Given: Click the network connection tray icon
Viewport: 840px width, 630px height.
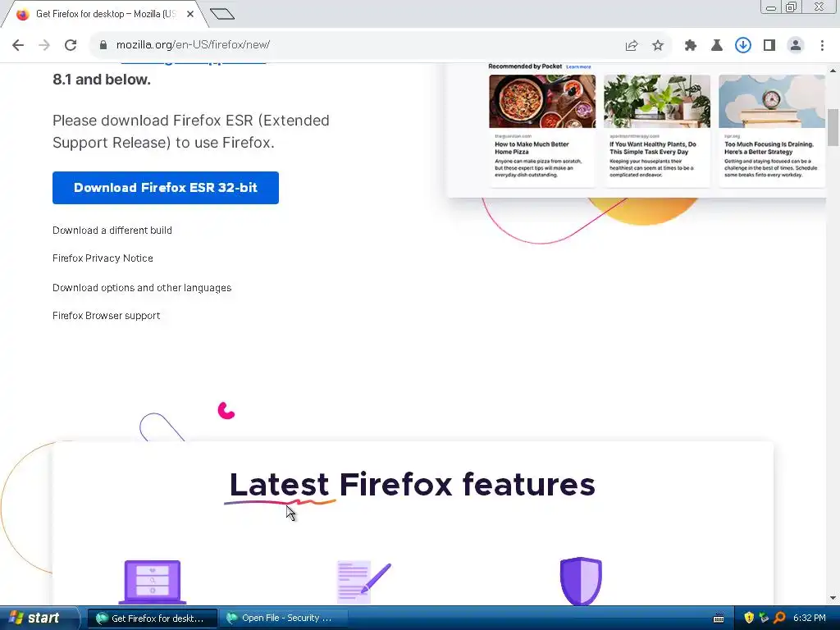Looking at the screenshot, I should 764,619.
